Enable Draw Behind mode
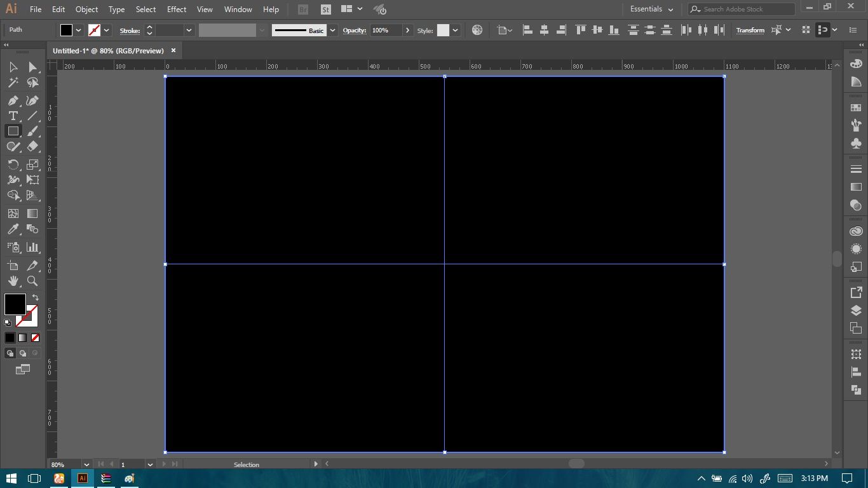The width and height of the screenshot is (868, 488). click(22, 353)
